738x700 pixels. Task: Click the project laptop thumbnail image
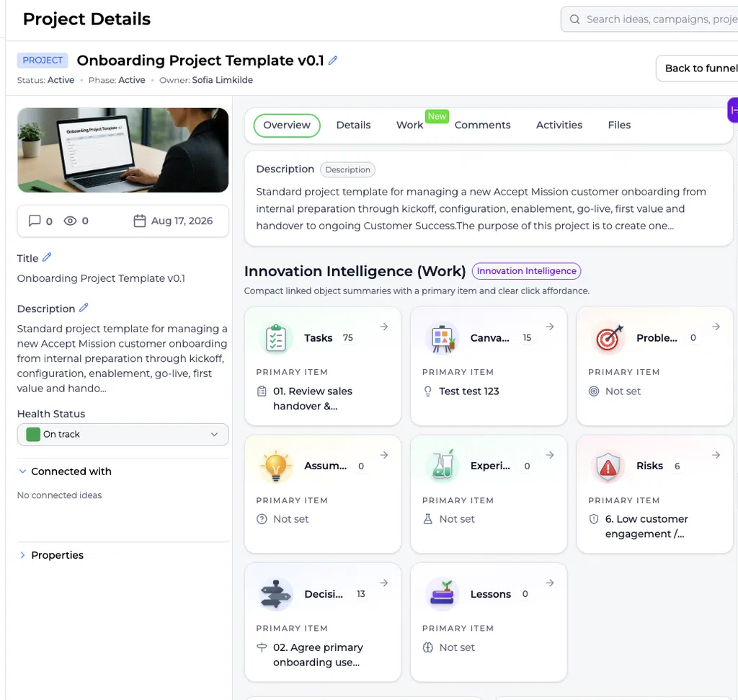123,150
